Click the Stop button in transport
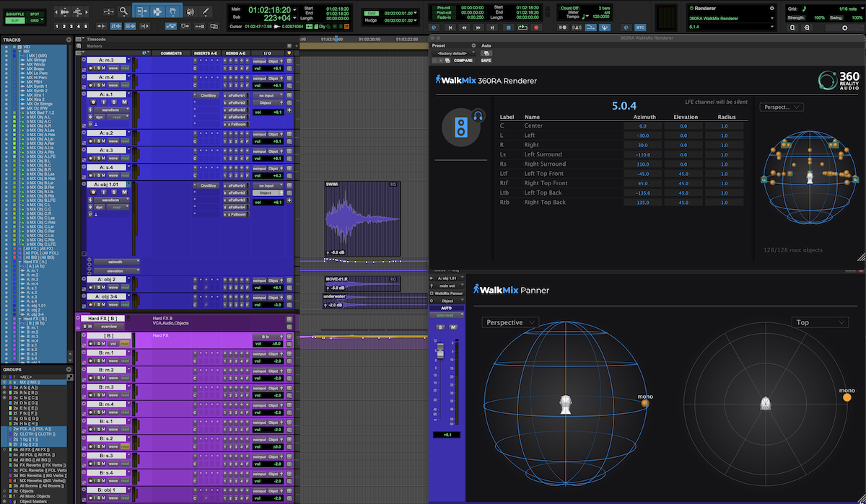866x504 pixels. (x=508, y=27)
